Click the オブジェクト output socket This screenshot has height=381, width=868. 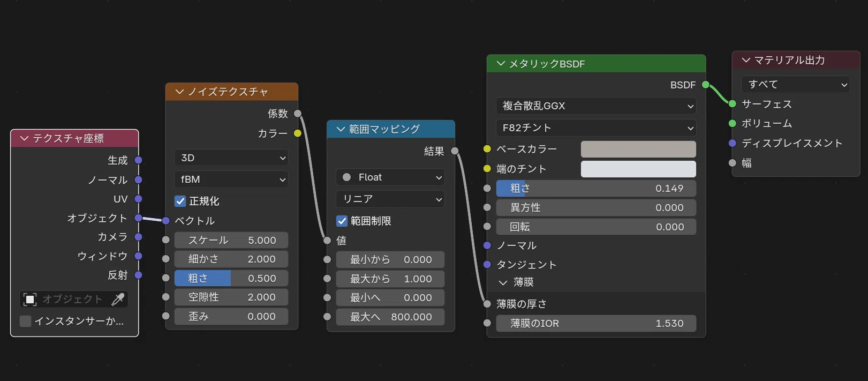(138, 218)
